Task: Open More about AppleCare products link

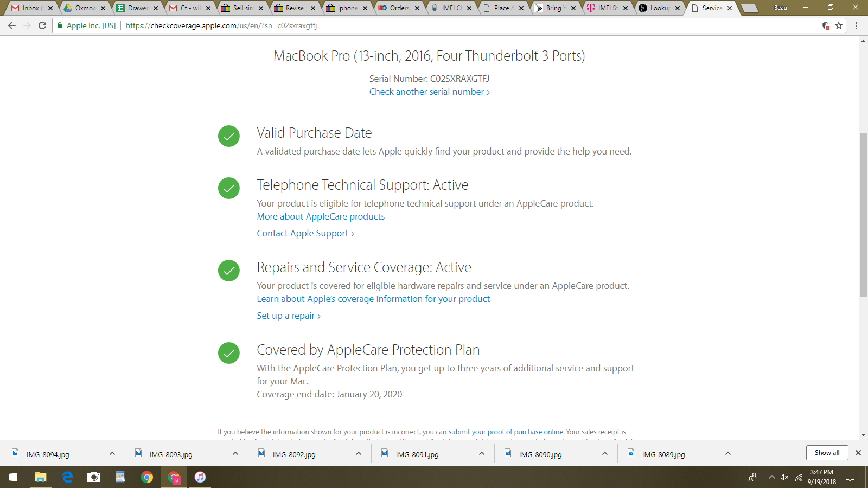Action: [x=321, y=216]
